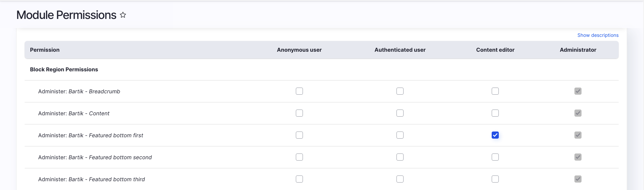Enable Featured bottom second for Anonymous user
The height and width of the screenshot is (190, 644).
point(299,157)
